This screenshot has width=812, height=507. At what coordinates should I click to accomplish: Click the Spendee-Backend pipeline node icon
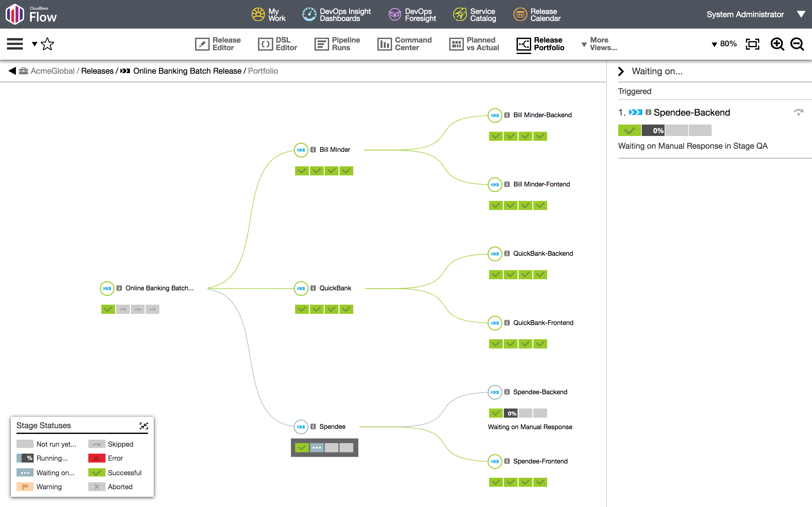pos(495,392)
